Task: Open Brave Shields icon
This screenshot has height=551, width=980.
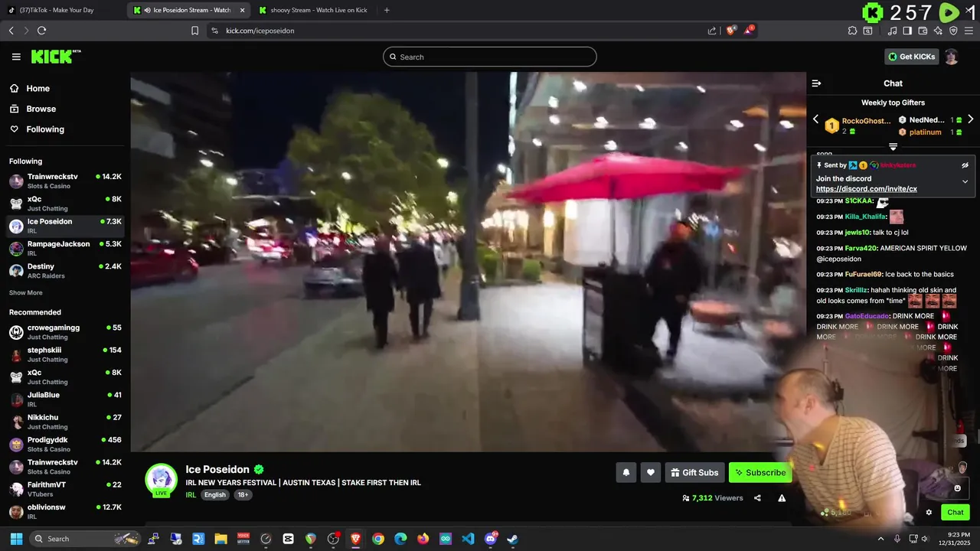Action: pyautogui.click(x=731, y=31)
